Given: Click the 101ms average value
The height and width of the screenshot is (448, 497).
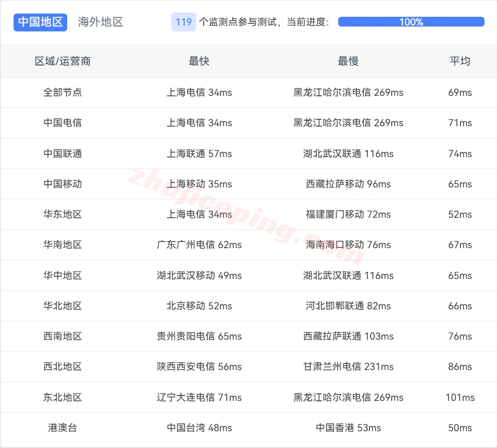Looking at the screenshot, I should 460,397.
